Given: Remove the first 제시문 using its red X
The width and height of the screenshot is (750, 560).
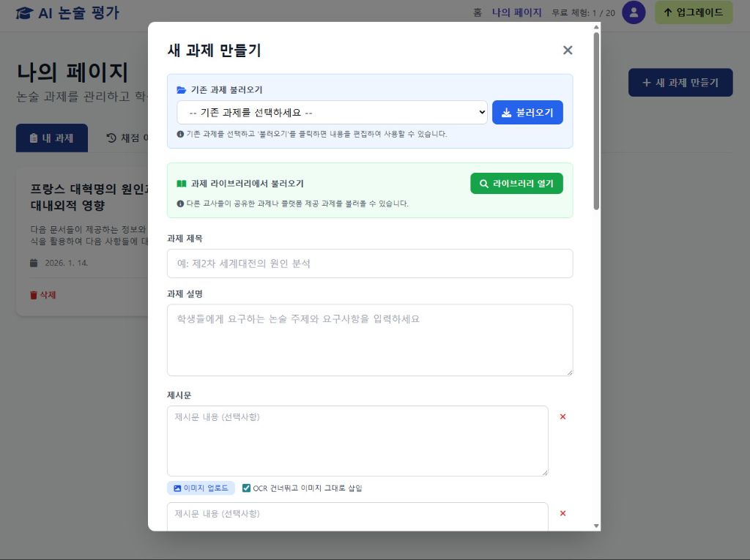Looking at the screenshot, I should (x=562, y=417).
